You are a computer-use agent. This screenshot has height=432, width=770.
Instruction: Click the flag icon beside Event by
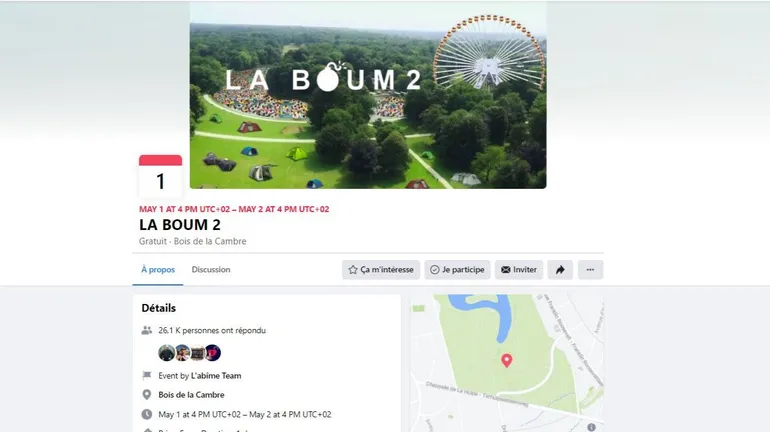[146, 376]
